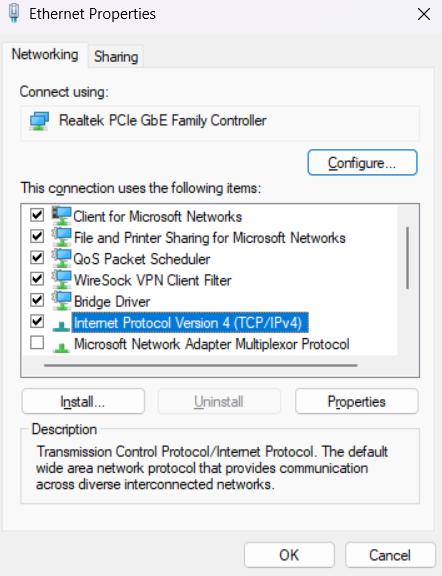Click the Multiplexor Protocol icon
Image resolution: width=442 pixels, height=576 pixels.
(61, 347)
